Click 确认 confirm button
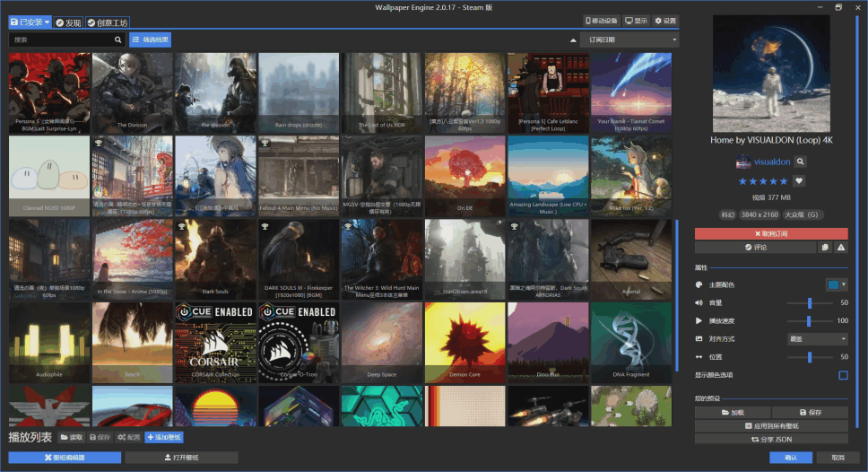868x472 pixels. point(791,458)
